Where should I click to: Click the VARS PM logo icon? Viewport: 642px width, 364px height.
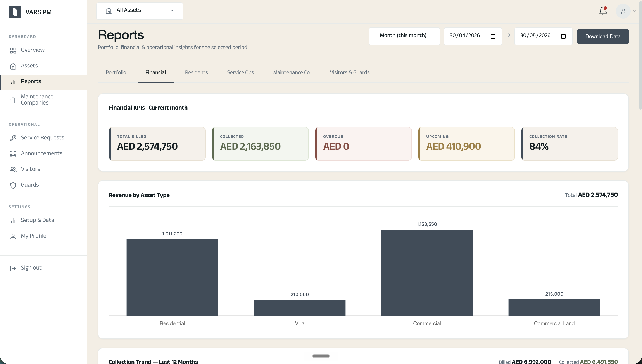pos(15,12)
